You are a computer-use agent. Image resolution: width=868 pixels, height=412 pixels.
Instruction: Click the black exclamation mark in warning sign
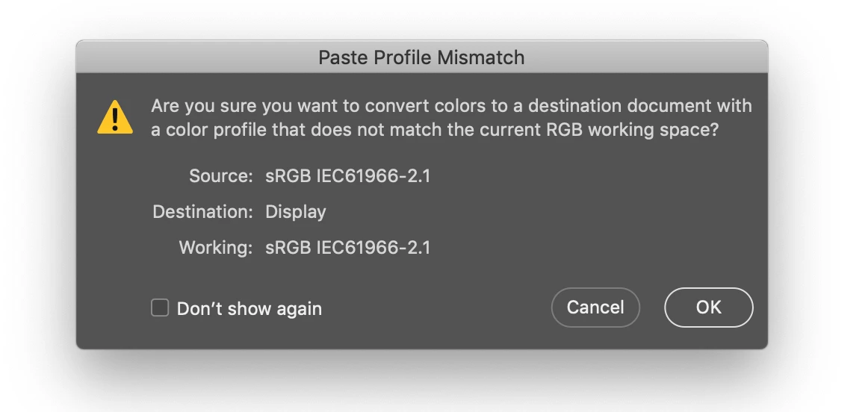[x=115, y=119]
